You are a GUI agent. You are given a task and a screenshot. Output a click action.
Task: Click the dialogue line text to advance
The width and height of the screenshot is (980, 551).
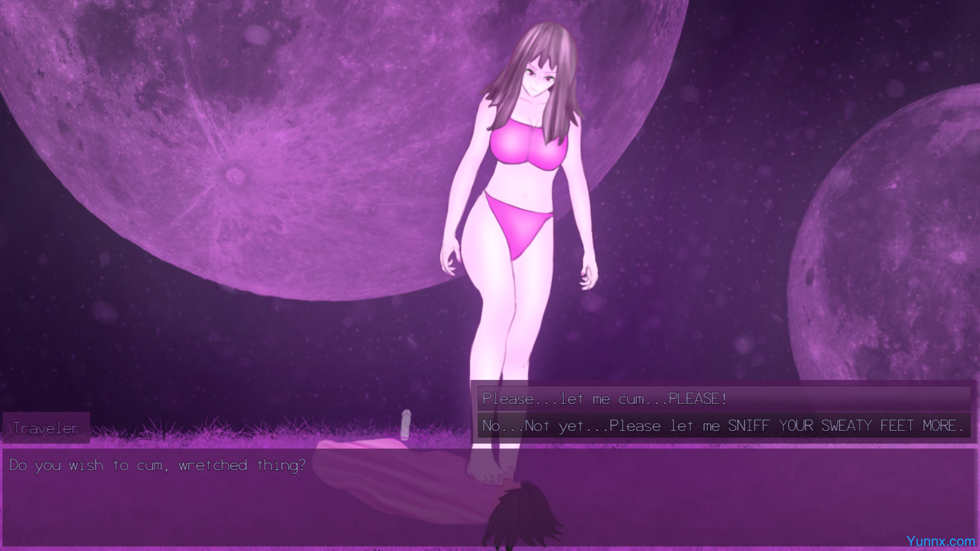coord(157,465)
